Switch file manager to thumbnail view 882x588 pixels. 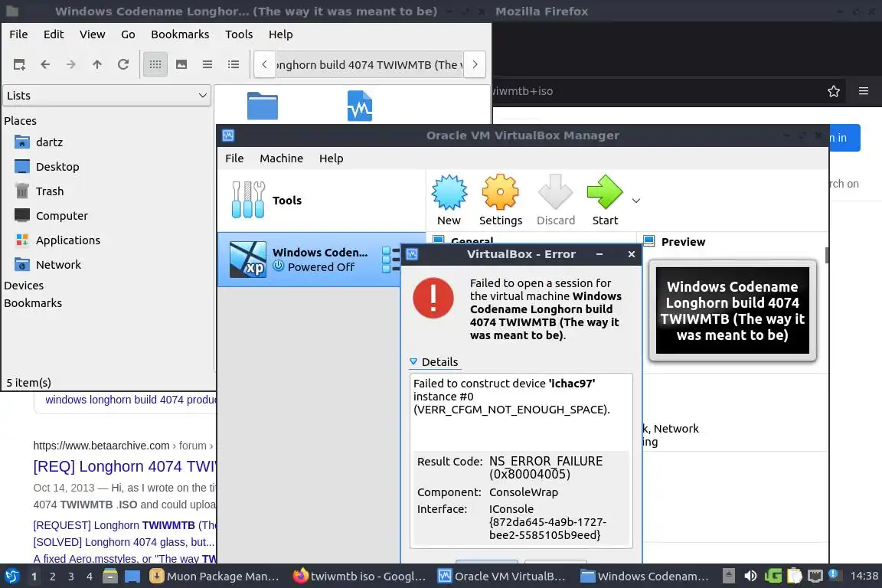[181, 65]
